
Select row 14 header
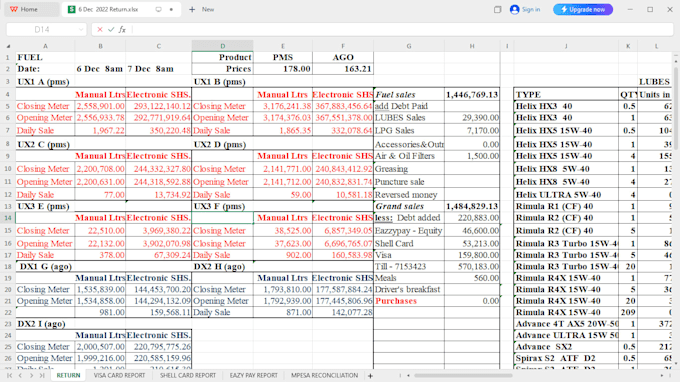(x=8, y=218)
